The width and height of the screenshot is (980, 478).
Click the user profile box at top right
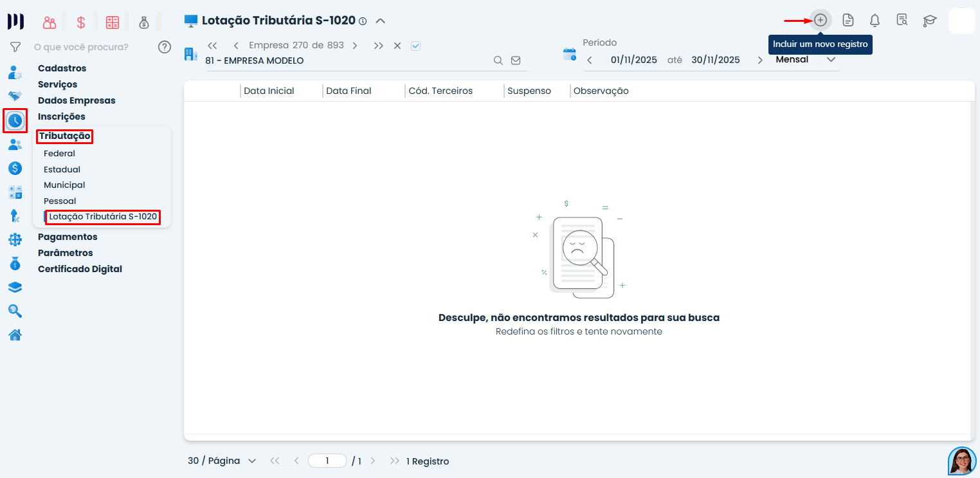[962, 20]
